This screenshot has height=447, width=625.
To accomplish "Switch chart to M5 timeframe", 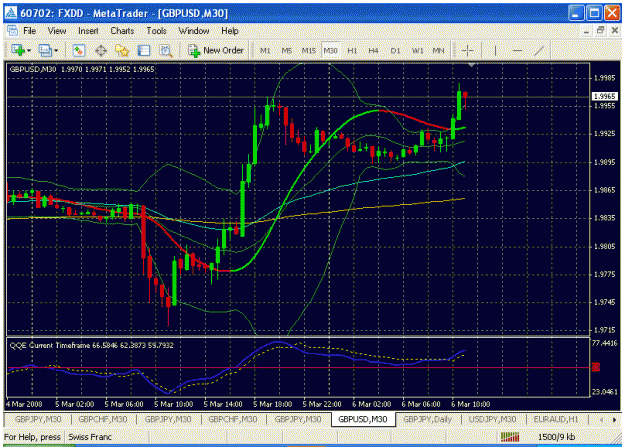I will click(x=286, y=51).
